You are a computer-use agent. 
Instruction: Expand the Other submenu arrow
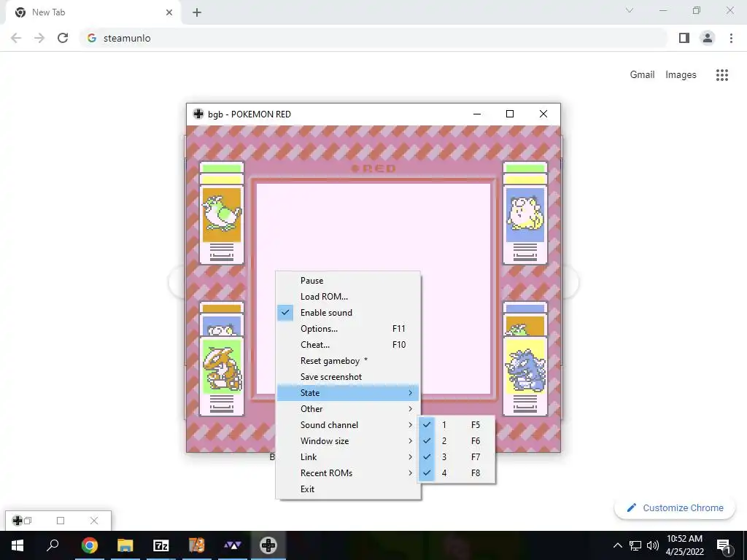410,409
